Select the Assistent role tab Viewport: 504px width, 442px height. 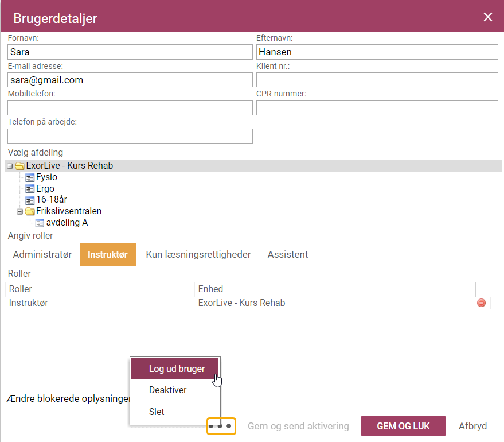click(288, 254)
